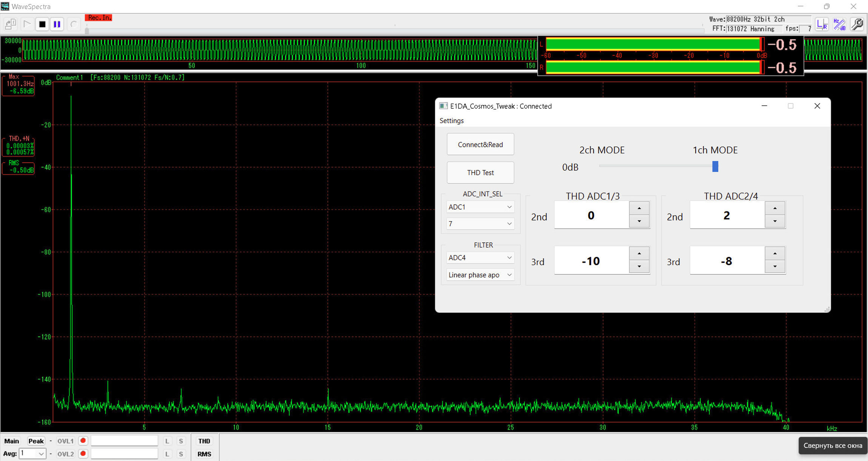Click the Connect&Read button
Screen dimensions: 868x461
[x=480, y=144]
